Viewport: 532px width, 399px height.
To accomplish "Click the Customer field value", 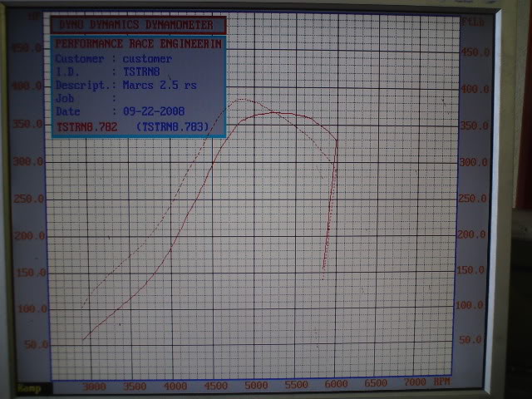I will pyautogui.click(x=147, y=59).
